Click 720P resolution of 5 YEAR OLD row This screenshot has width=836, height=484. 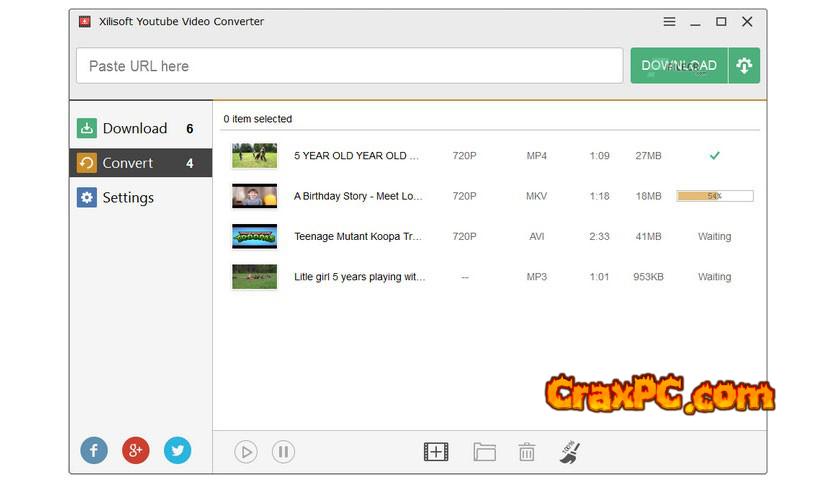pyautogui.click(x=464, y=156)
